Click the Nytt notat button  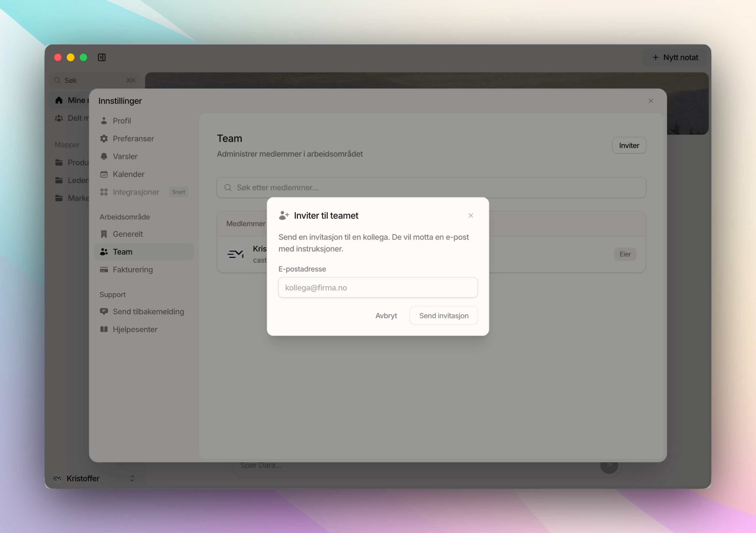click(675, 57)
